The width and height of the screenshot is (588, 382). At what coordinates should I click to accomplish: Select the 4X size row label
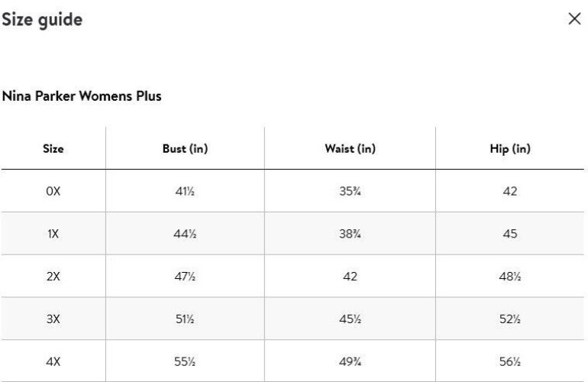53,361
